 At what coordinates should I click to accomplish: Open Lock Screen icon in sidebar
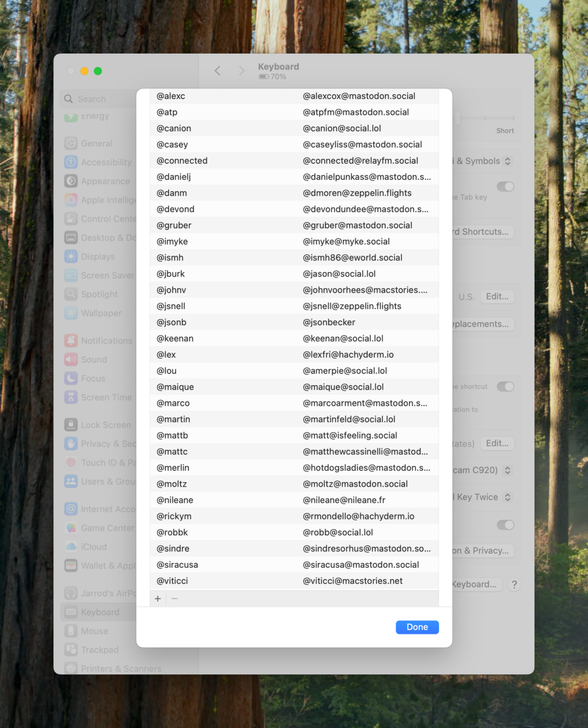71,425
